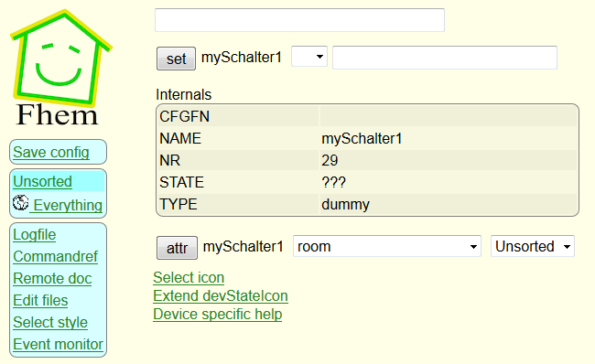Viewport: 595px width, 364px height.
Task: Open Commandref documentation
Action: click(56, 256)
